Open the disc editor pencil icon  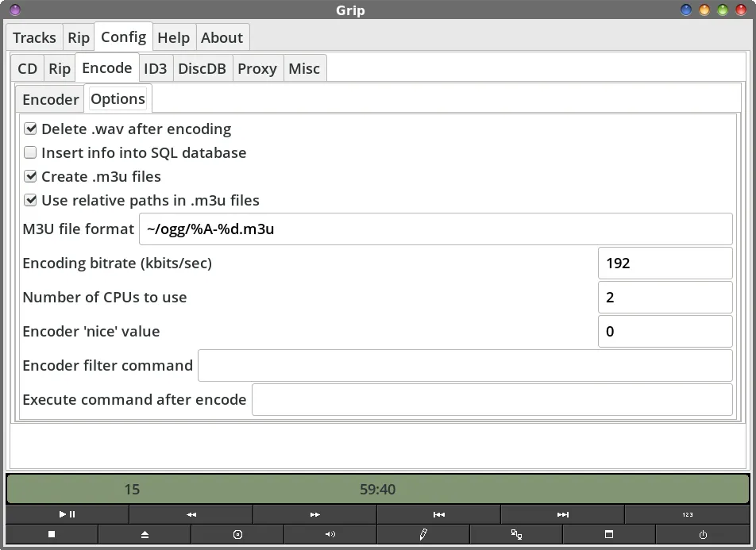[423, 534]
